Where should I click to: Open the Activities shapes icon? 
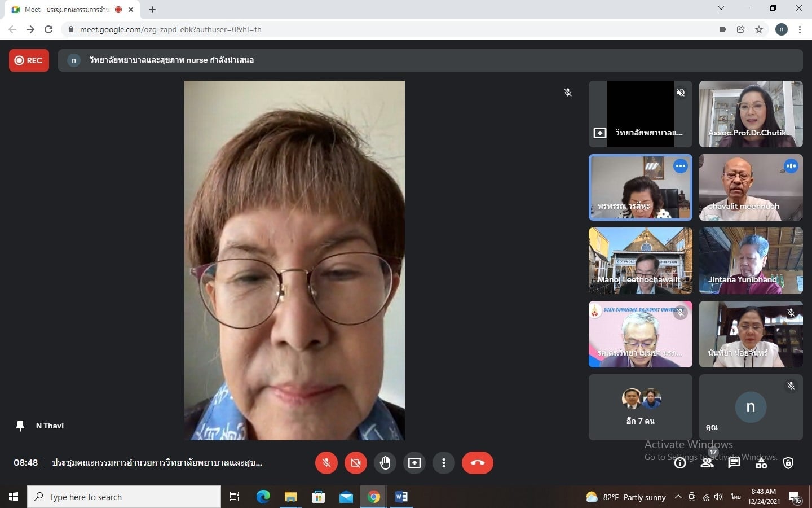(761, 463)
